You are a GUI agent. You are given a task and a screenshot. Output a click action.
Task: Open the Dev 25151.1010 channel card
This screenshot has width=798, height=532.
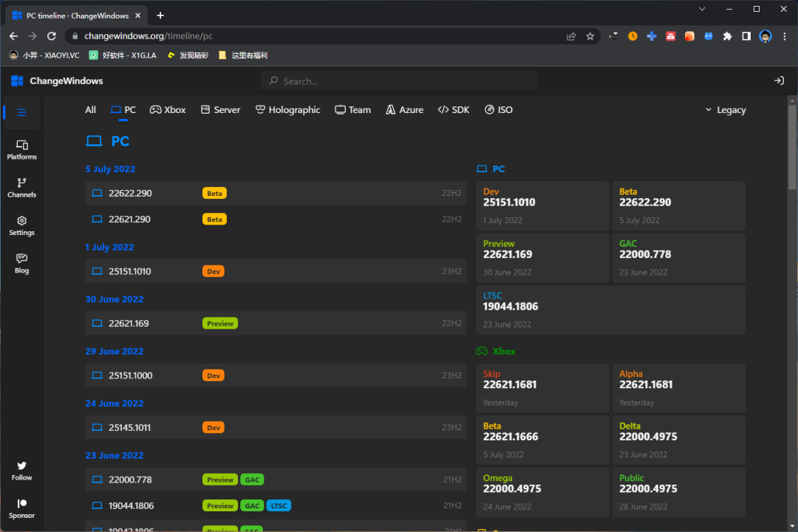coord(542,205)
